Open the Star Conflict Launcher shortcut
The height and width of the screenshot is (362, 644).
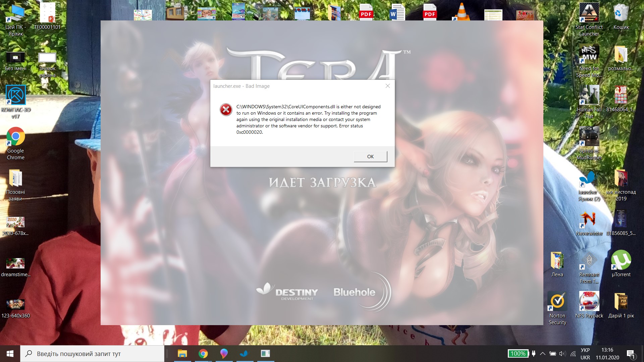pyautogui.click(x=589, y=19)
